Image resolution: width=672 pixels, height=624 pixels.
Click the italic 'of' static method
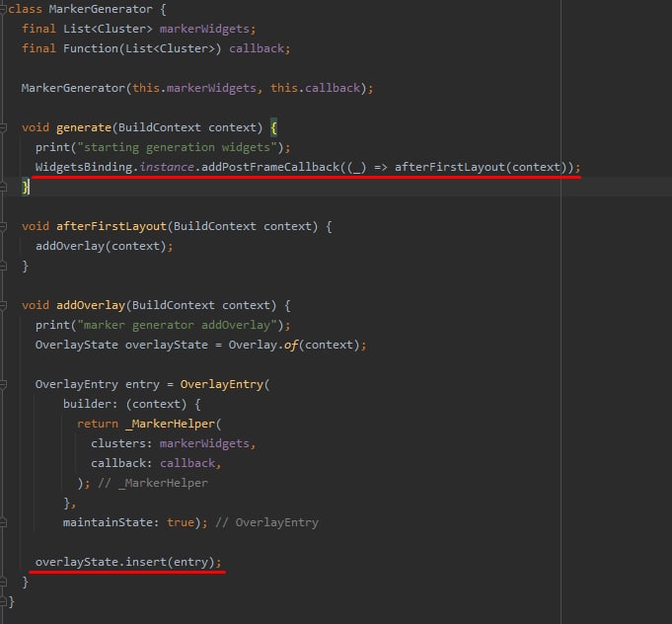[x=291, y=345]
